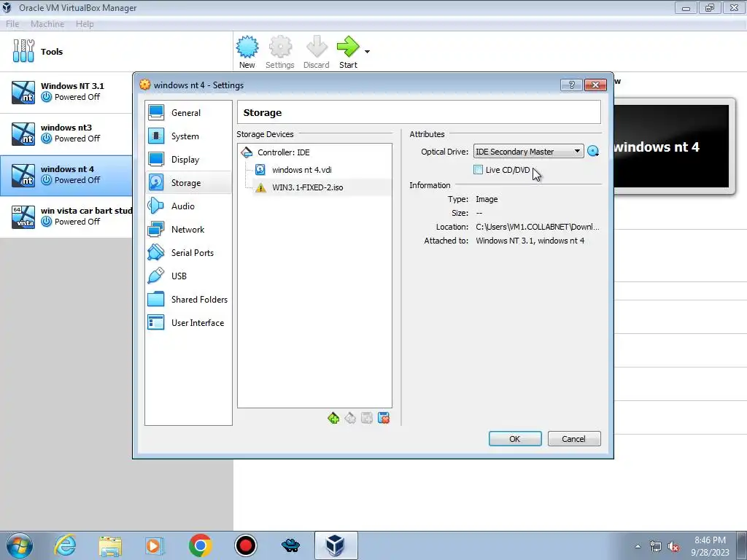Click the grey Add Attachment icon
Viewport: 747px width, 560px height.
(367, 418)
